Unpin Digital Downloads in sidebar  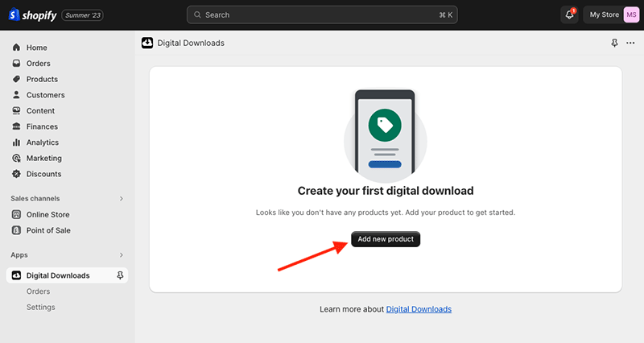120,275
